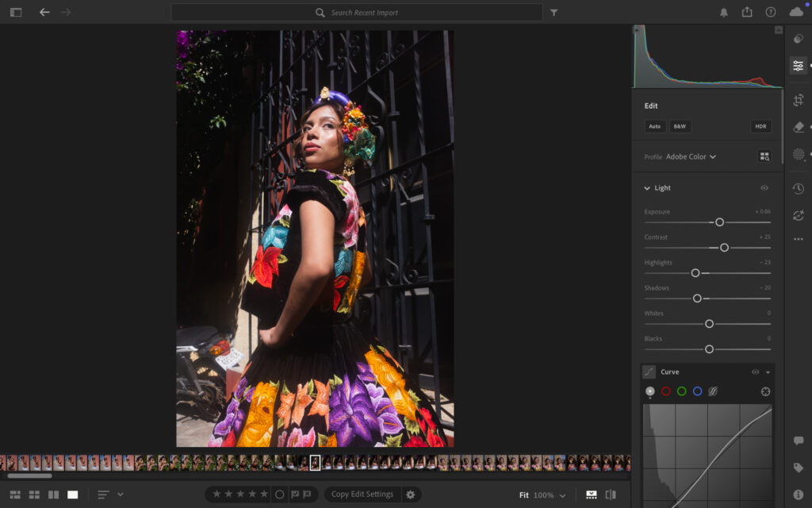Click Copy Edit Settings
The height and width of the screenshot is (508, 812).
[362, 495]
